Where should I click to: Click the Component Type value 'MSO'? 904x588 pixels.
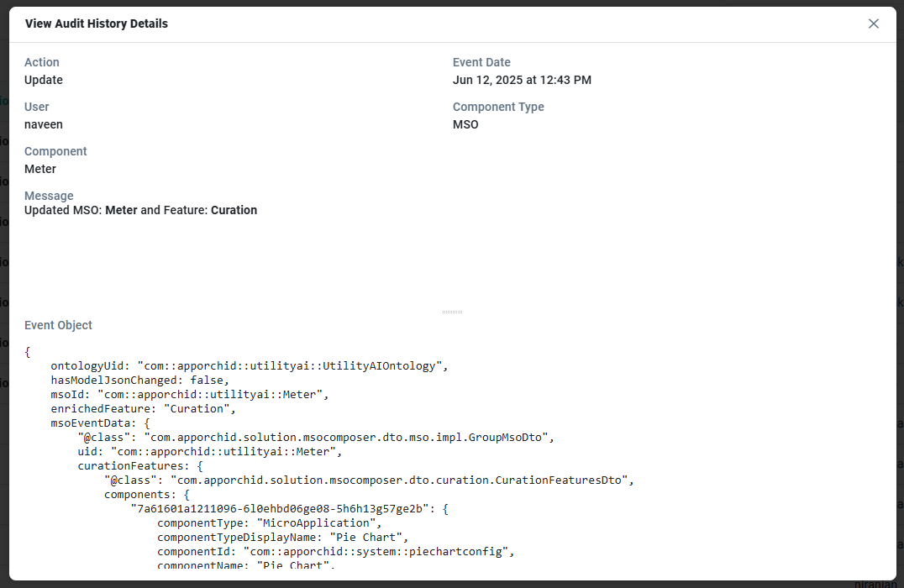pyautogui.click(x=465, y=124)
